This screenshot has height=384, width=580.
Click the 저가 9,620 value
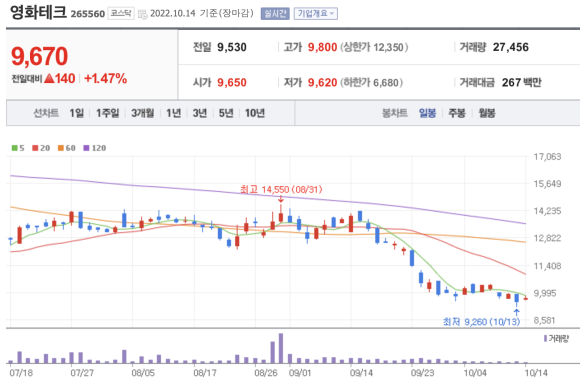(x=322, y=82)
